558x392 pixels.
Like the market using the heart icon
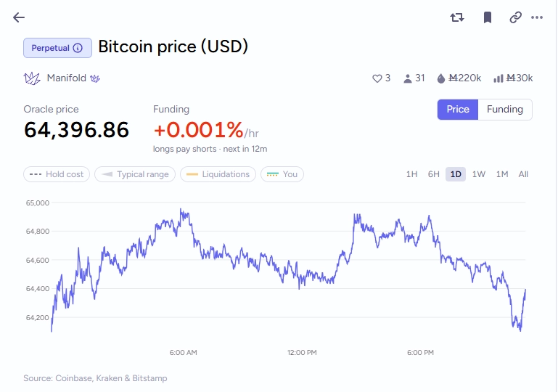(377, 78)
